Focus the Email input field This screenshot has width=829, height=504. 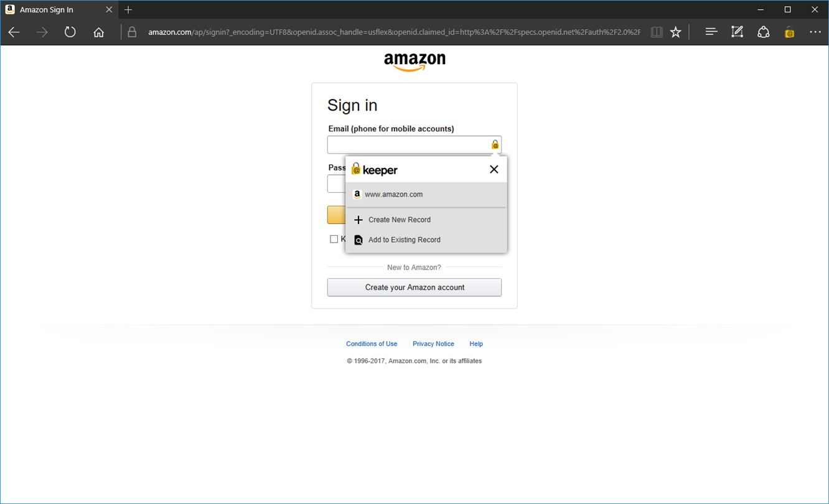point(415,145)
